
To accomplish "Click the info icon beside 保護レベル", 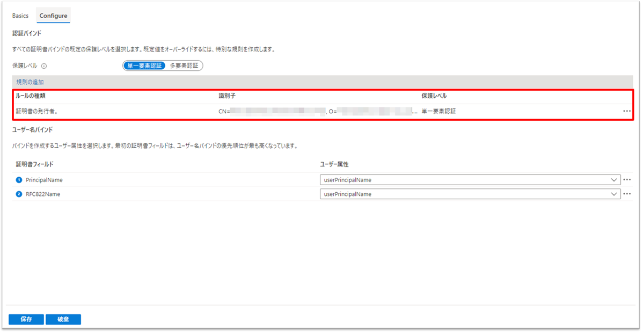I will coord(44,66).
